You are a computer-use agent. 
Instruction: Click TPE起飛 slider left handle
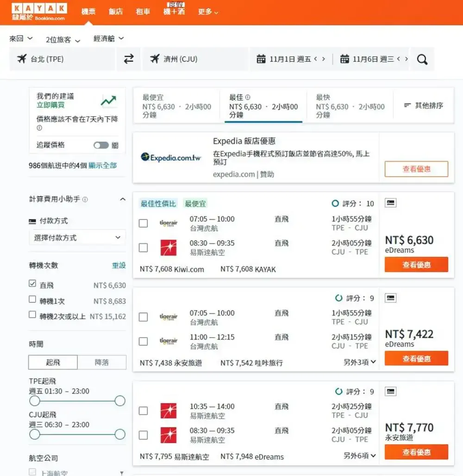click(35, 401)
